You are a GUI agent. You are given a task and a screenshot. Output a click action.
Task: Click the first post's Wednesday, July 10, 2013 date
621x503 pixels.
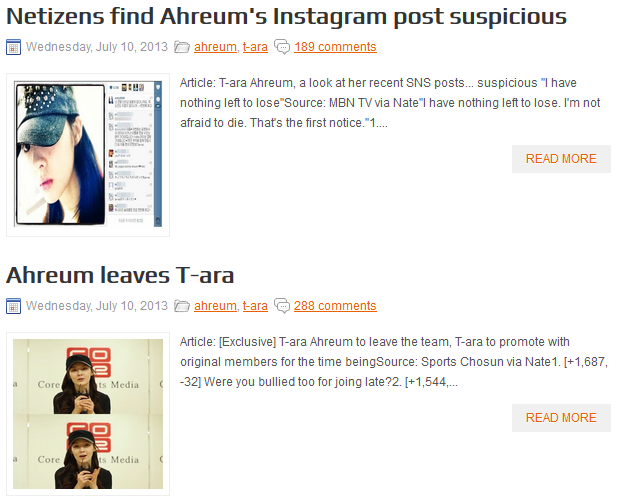coord(97,47)
